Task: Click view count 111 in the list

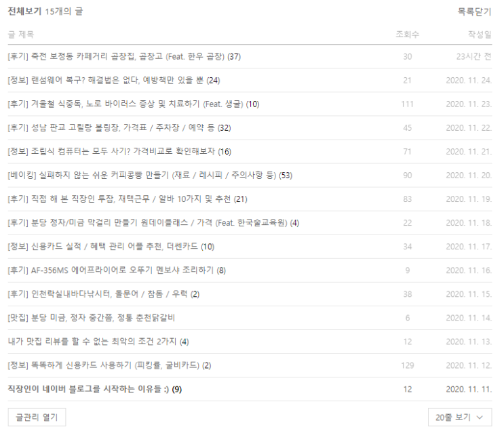Action: coord(407,104)
